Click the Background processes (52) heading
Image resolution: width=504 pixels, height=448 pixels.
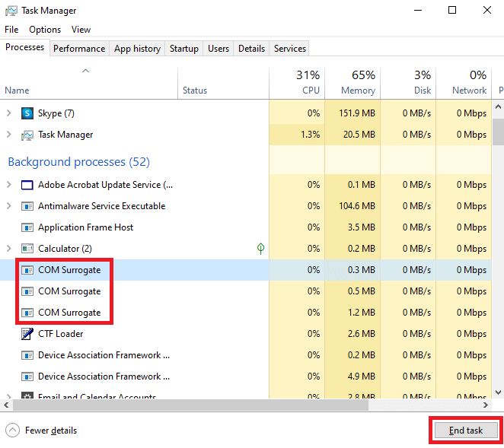(78, 162)
